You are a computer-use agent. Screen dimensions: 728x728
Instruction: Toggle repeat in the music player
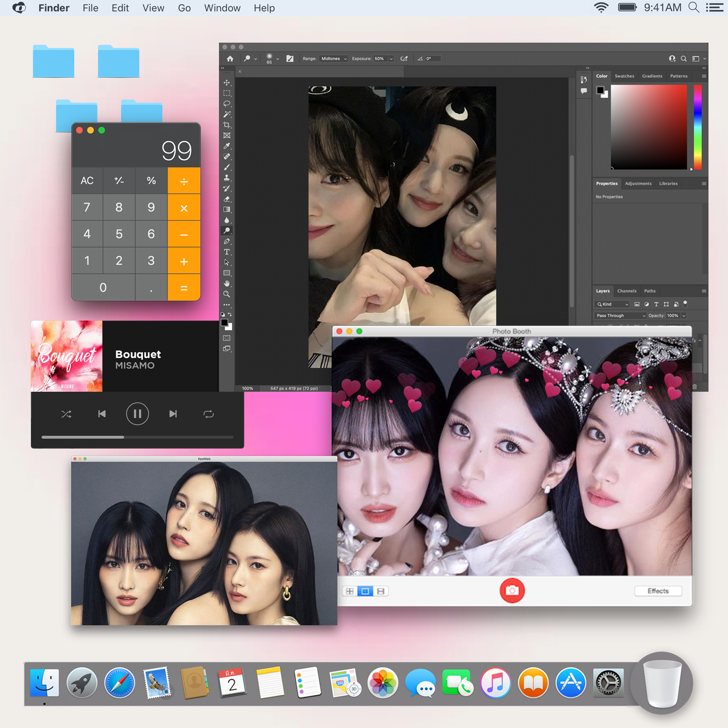[208, 414]
